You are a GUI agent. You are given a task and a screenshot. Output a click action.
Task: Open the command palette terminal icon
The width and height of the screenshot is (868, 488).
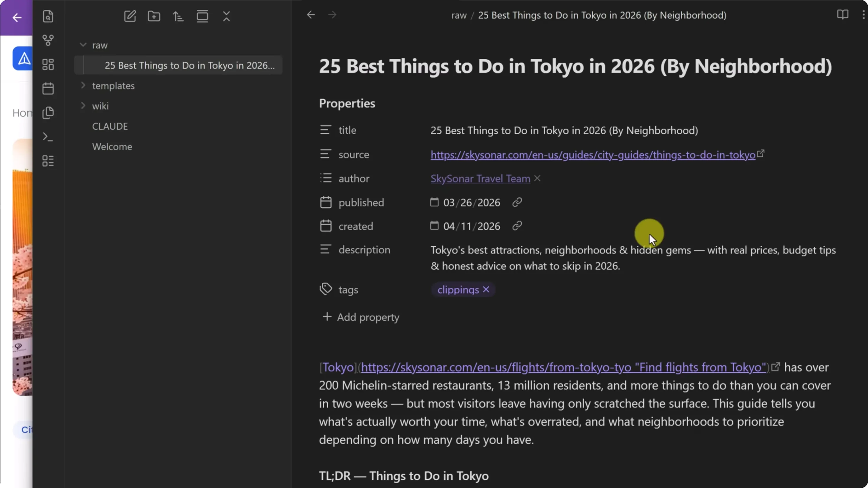tap(48, 137)
